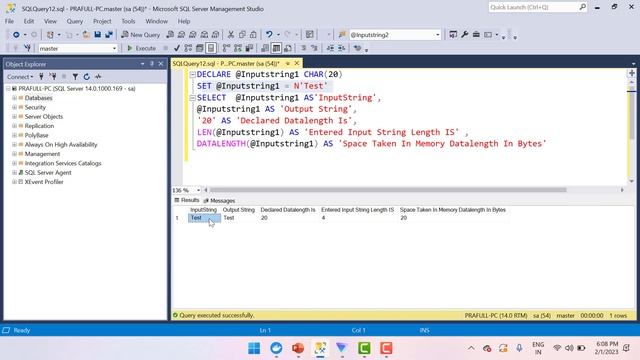The height and width of the screenshot is (360, 640).
Task: Click the Save All icon
Action: pos(109,35)
